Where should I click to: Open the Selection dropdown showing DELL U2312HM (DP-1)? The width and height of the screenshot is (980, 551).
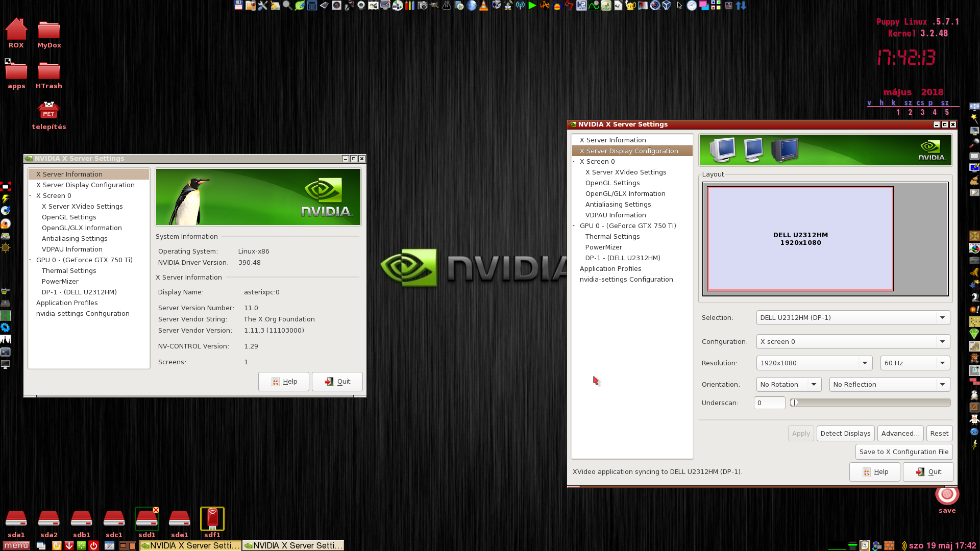pyautogui.click(x=853, y=317)
